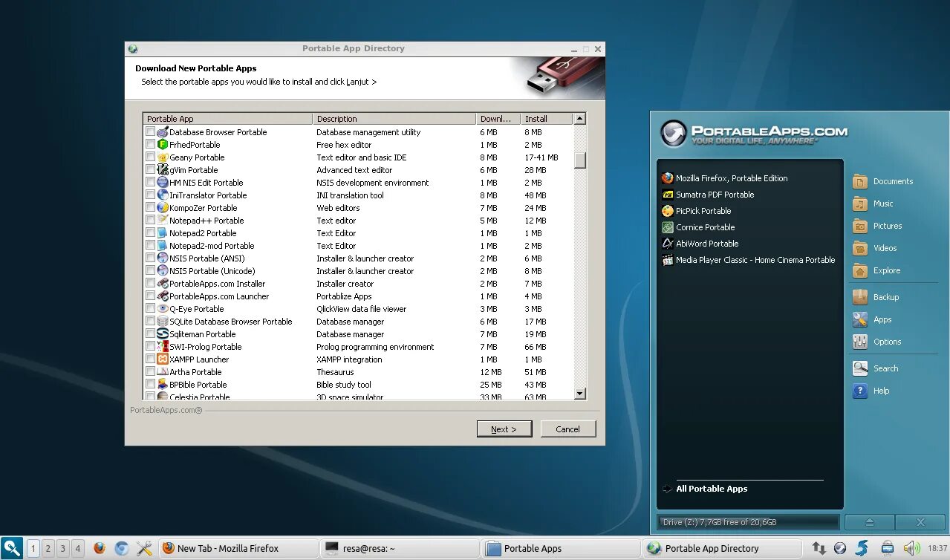This screenshot has height=560, width=950.
Task: Click the Q-Eye Portable eye icon
Action: [163, 309]
